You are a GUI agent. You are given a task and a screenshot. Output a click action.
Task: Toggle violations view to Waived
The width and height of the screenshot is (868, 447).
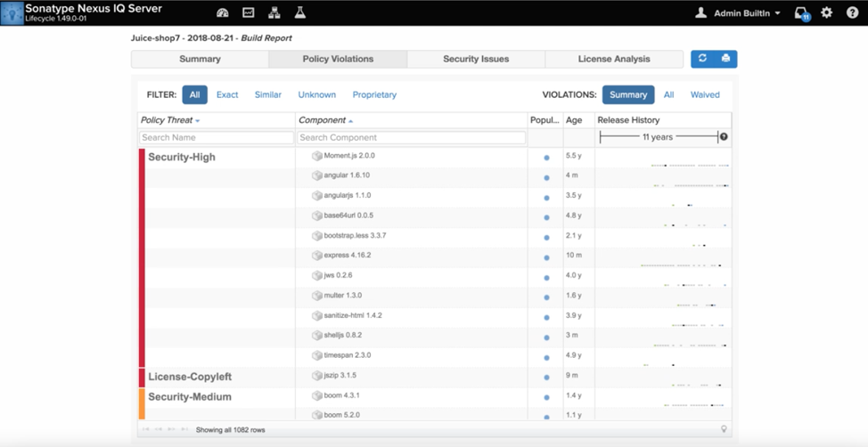(x=705, y=94)
